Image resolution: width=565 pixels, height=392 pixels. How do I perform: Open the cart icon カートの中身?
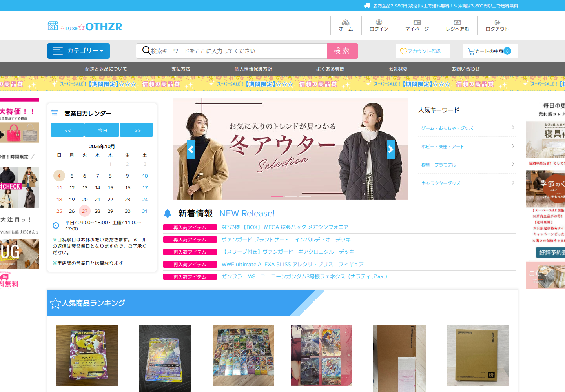pos(471,51)
